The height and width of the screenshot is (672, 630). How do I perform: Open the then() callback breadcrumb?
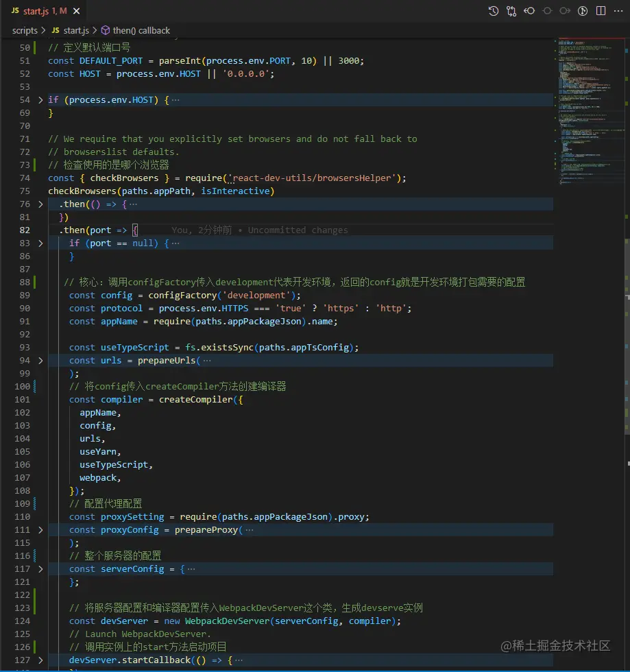point(141,30)
